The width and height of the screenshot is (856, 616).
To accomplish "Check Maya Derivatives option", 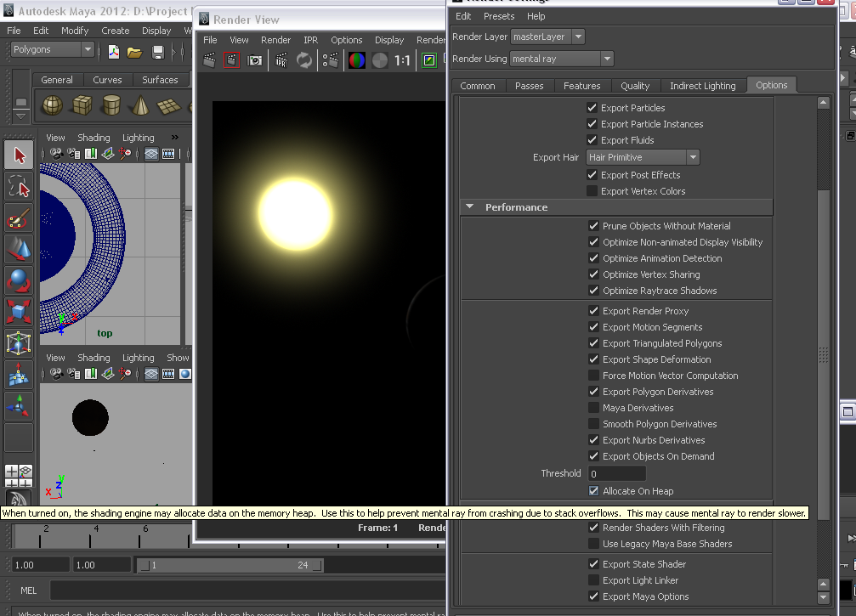I will tap(594, 408).
